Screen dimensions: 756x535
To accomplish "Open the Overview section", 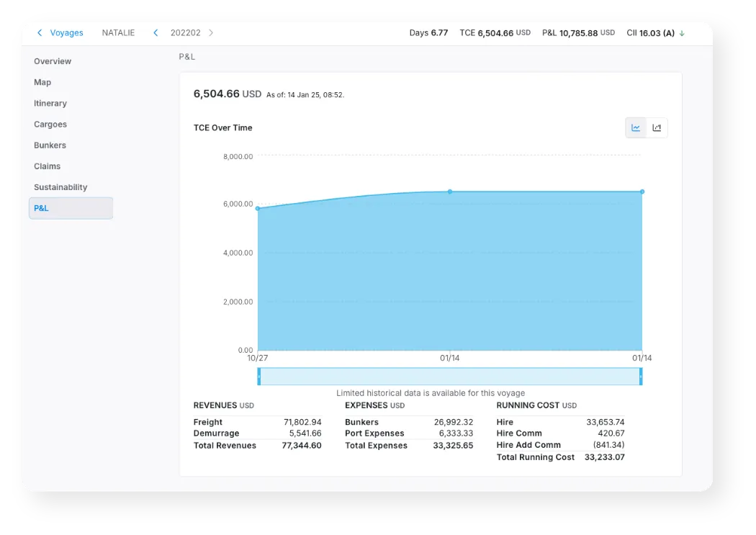I will (53, 61).
